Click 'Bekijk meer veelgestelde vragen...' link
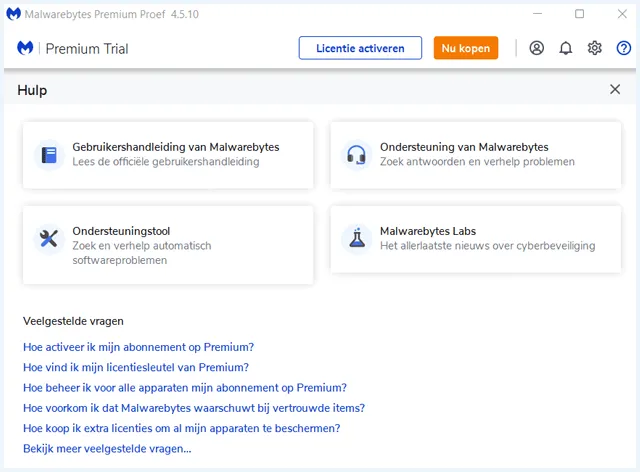This screenshot has width=640, height=472. 107,449
